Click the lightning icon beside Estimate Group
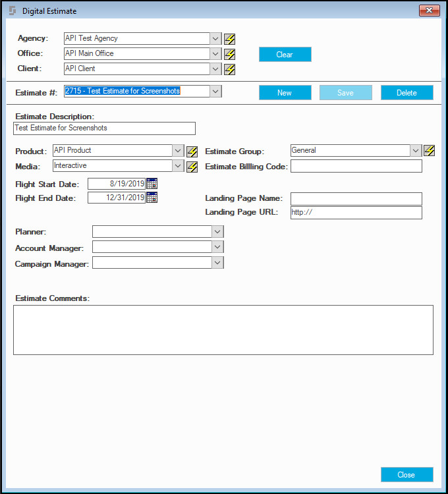Viewport: 448px width, 494px height. click(429, 150)
